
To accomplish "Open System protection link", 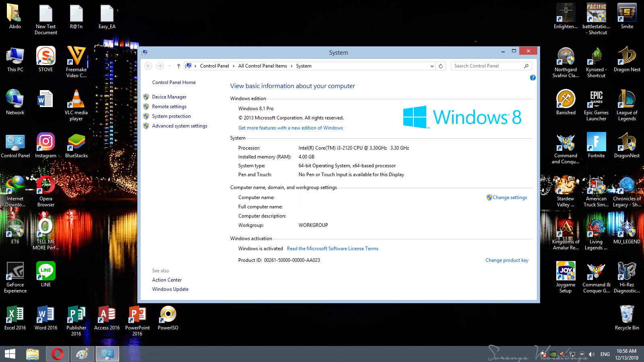I will [171, 116].
